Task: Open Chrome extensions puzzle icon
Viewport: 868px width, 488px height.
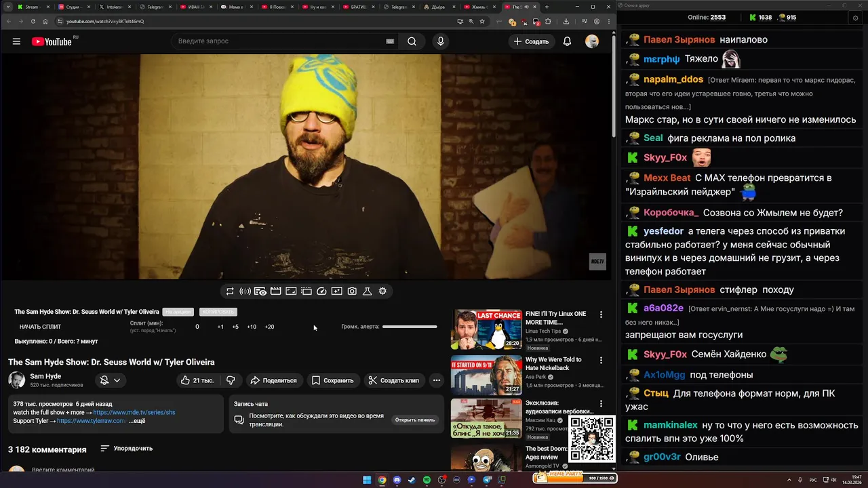Action: [547, 21]
